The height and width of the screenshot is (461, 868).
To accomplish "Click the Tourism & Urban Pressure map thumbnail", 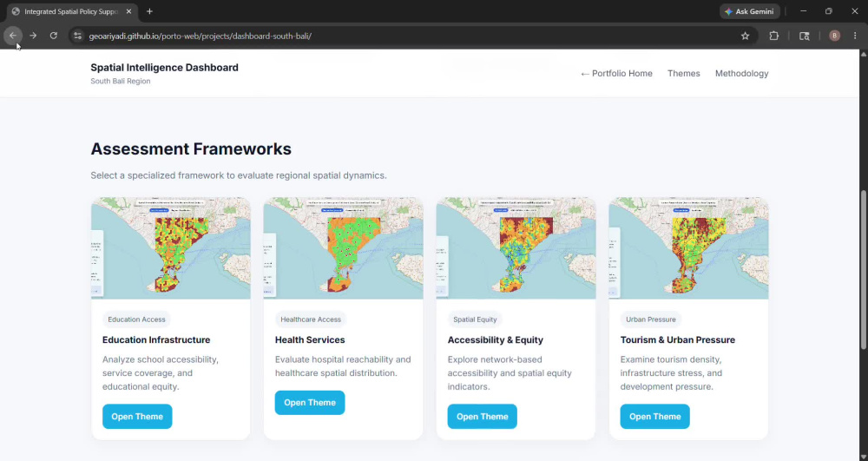I will (x=688, y=248).
